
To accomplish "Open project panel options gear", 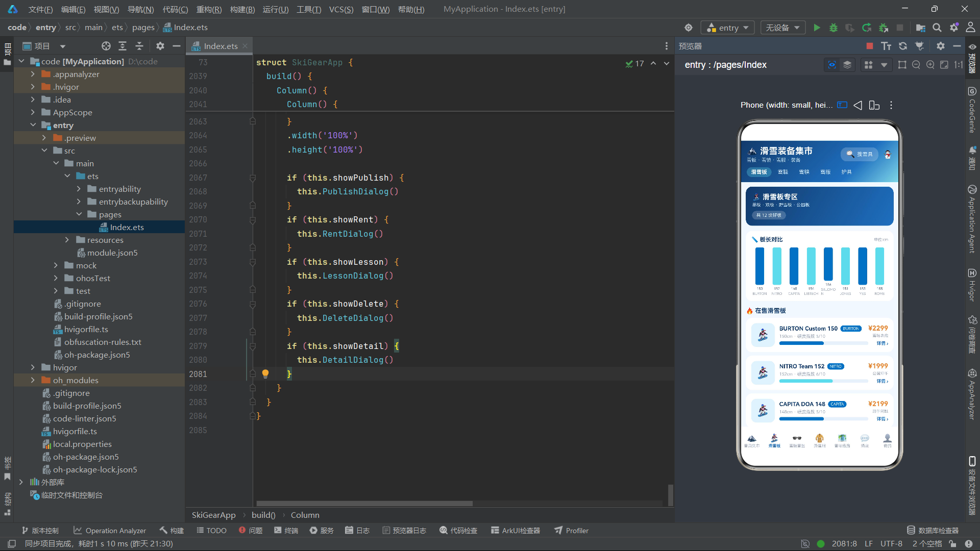I will [160, 46].
